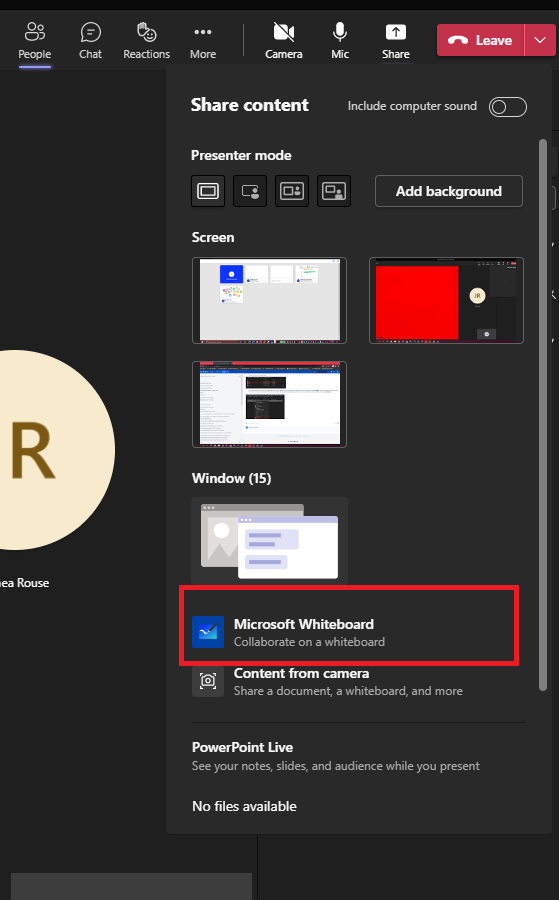
Task: Select Side-by-side presenter mode
Action: 292,191
